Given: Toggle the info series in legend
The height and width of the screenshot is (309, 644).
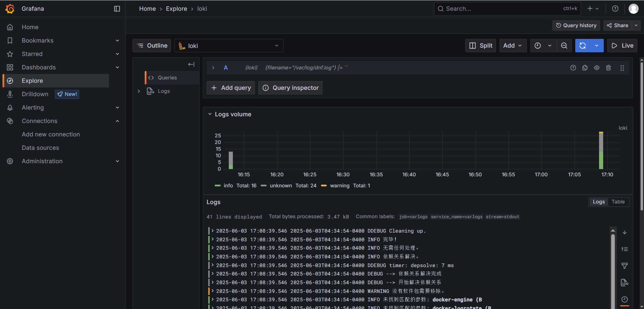Looking at the screenshot, I should (228, 186).
